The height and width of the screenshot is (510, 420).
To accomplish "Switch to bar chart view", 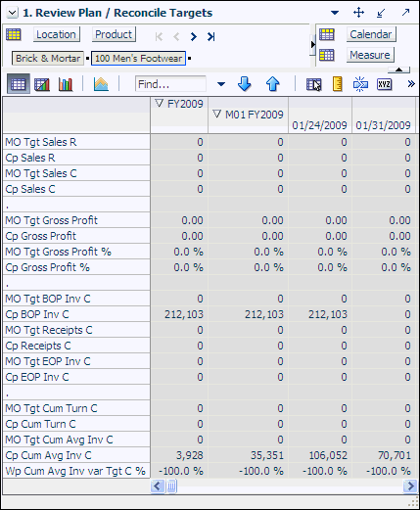I will pyautogui.click(x=66, y=84).
